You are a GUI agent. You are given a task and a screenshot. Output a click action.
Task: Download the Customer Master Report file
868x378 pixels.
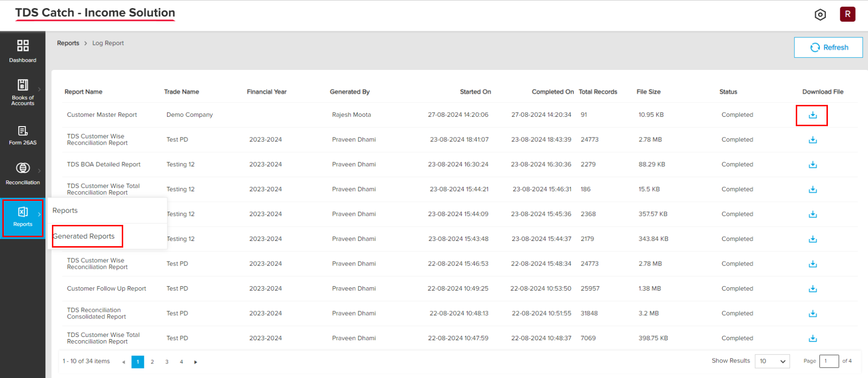pyautogui.click(x=813, y=115)
